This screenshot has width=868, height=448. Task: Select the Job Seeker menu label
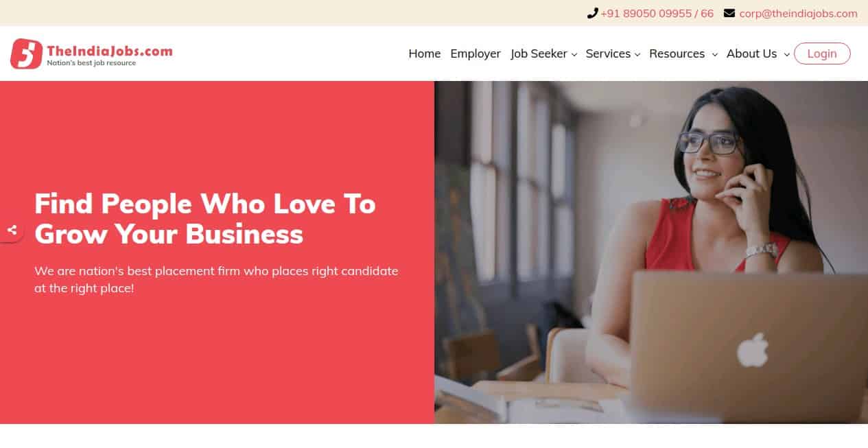[539, 54]
